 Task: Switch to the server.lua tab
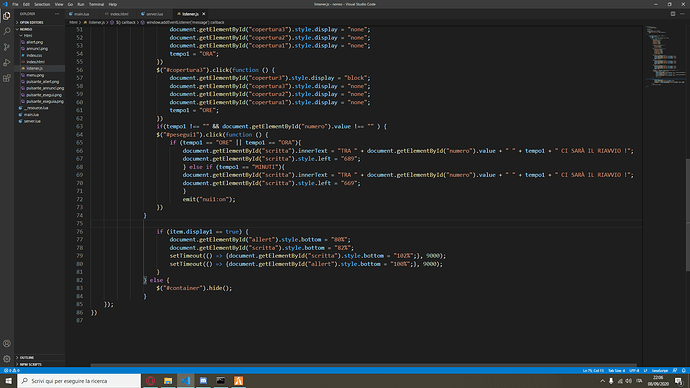click(x=154, y=14)
